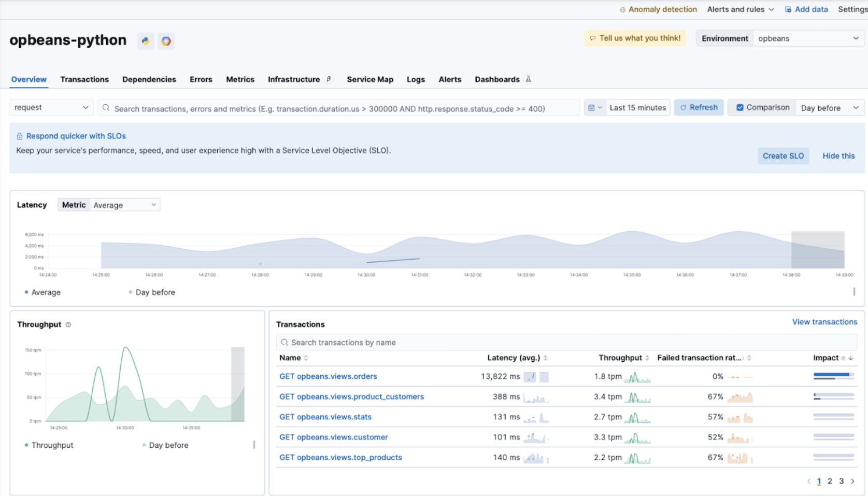The width and height of the screenshot is (868, 496).
Task: Open the Environment opbeans dropdown
Action: tap(807, 38)
